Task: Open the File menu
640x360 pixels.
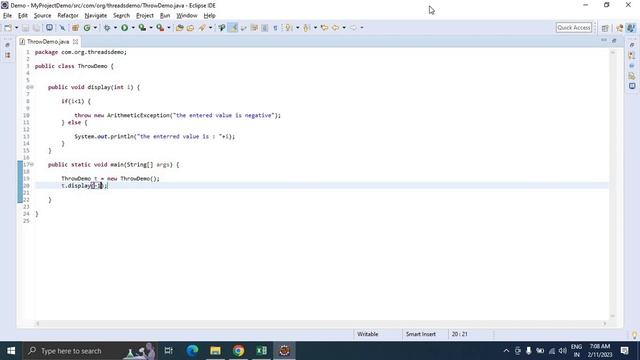Action: pos(7,16)
